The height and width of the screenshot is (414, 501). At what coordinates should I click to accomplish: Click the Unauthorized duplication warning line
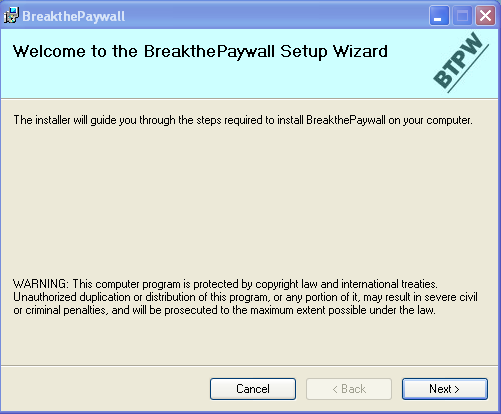point(245,297)
